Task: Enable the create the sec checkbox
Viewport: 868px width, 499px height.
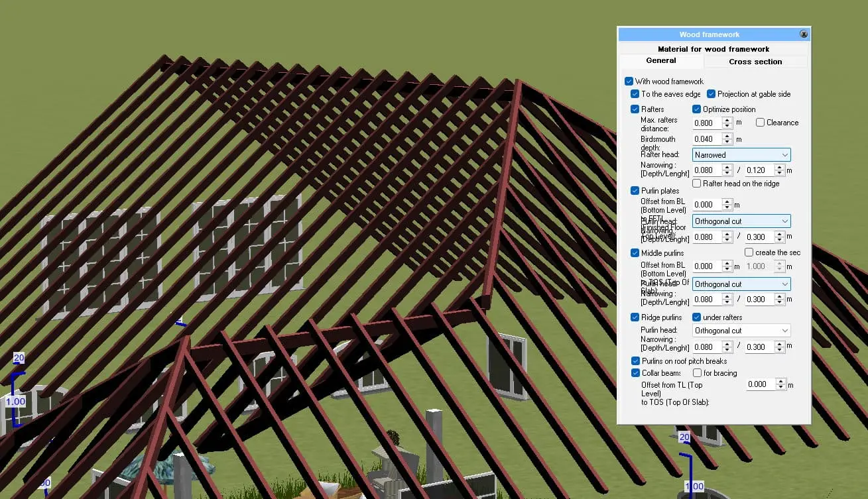Action: point(749,252)
